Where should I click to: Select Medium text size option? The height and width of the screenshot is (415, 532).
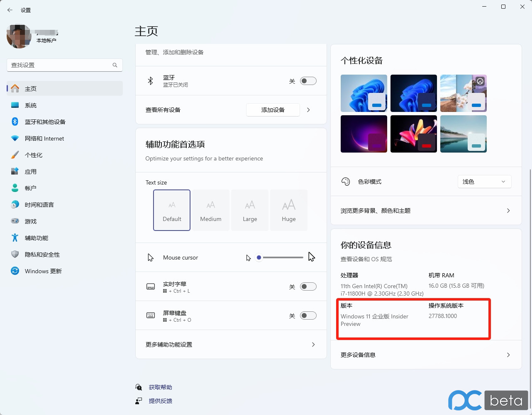coord(211,210)
